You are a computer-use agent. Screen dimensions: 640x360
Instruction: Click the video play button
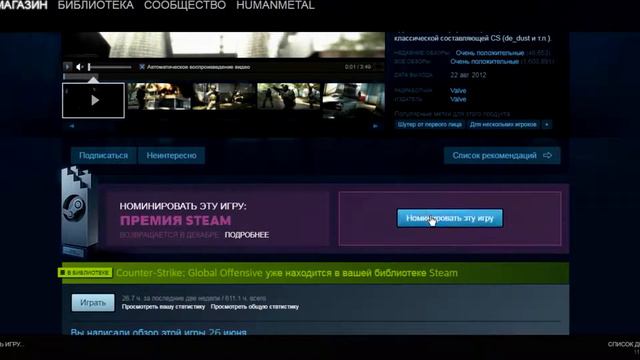tap(67, 67)
